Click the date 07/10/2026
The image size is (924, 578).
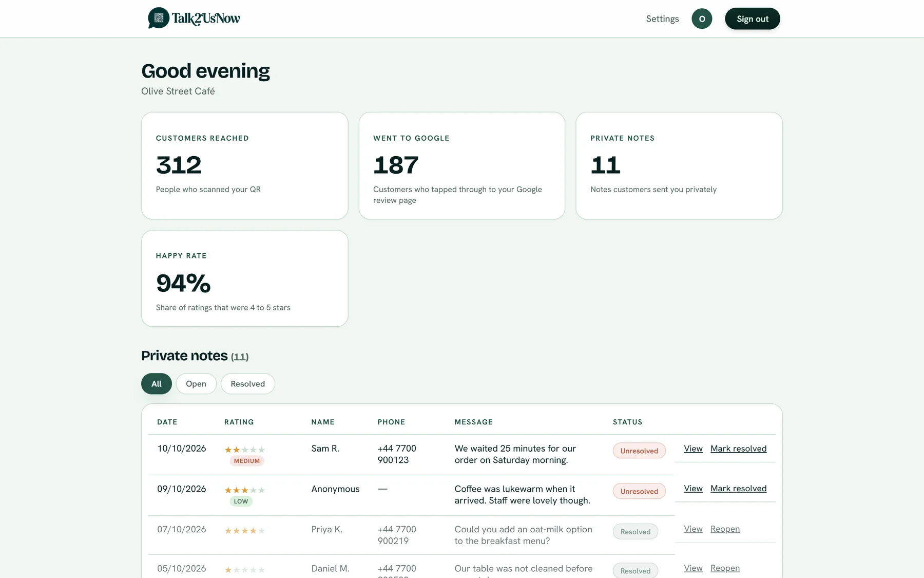pos(182,529)
